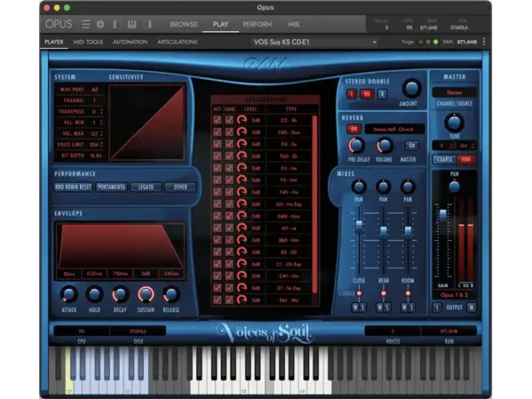Toggle the virtual keyboard panel icon
The image size is (532, 399).
tap(132, 24)
